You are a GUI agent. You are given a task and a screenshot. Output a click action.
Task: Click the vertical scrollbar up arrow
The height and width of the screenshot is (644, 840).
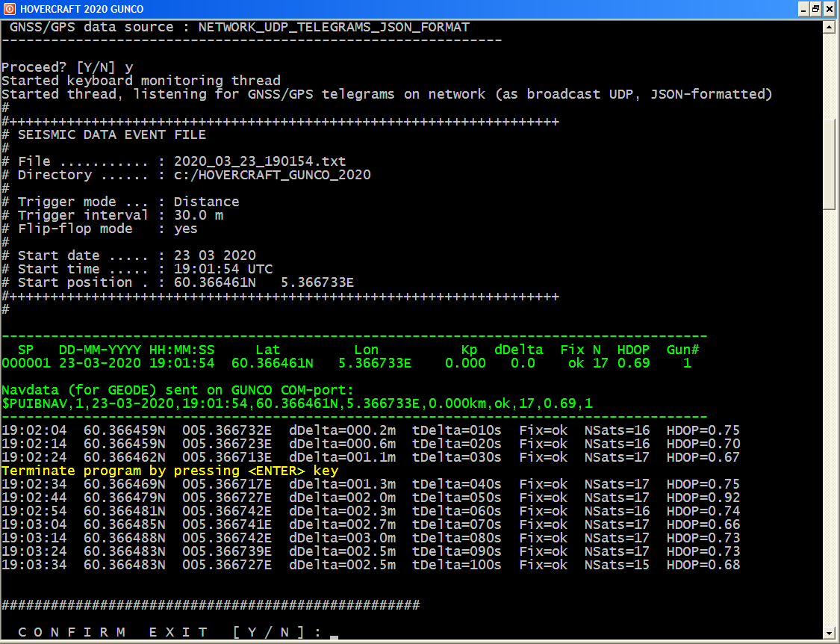click(x=829, y=27)
